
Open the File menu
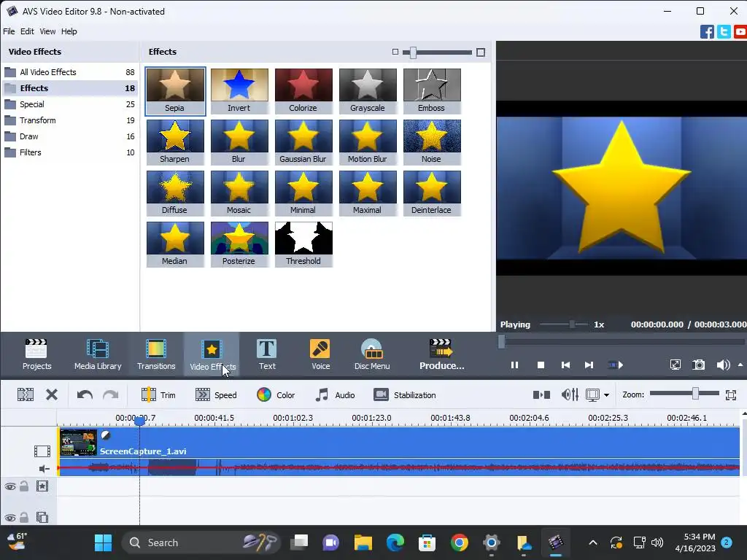tap(9, 31)
